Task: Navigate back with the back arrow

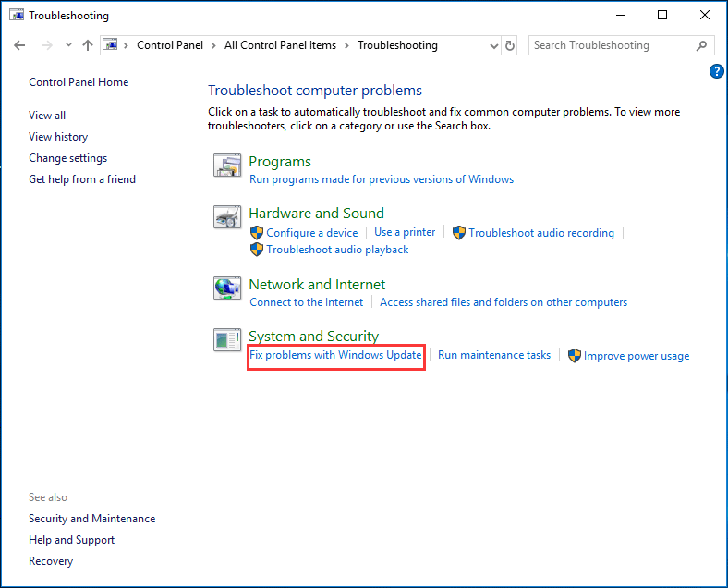Action: click(20, 45)
